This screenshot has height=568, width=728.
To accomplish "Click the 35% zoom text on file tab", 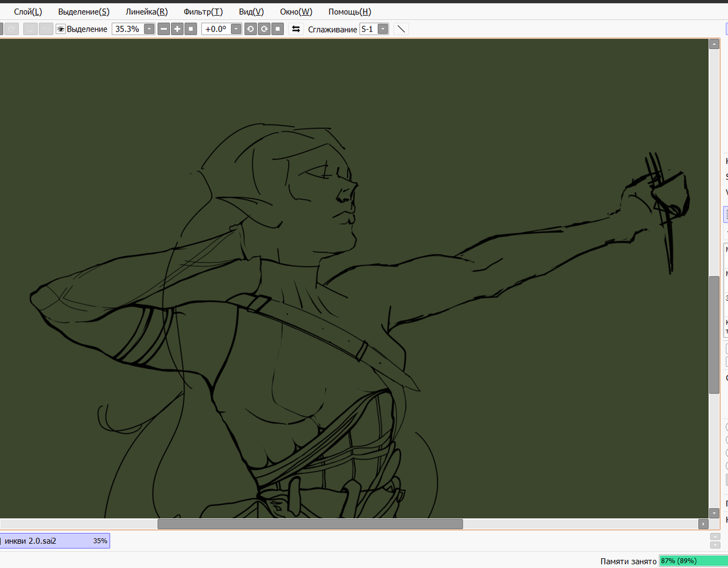I will (100, 541).
